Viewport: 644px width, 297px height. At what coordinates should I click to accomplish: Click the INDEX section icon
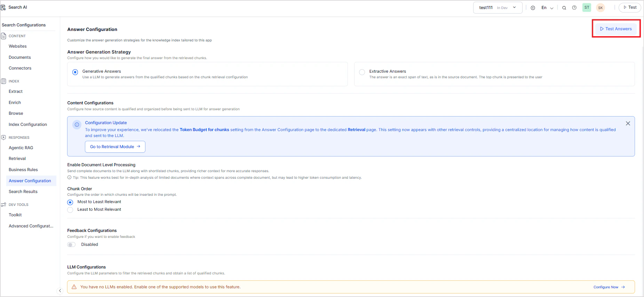click(x=3, y=81)
